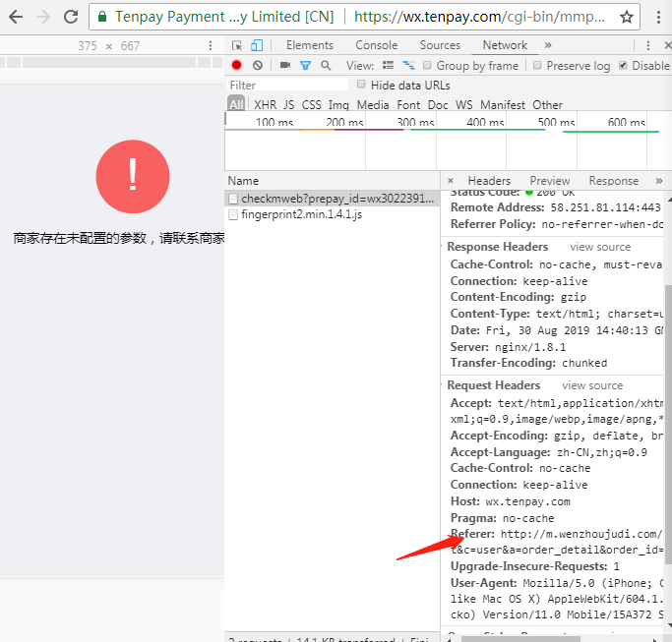The width and height of the screenshot is (672, 642).
Task: Check Hide data URLs option
Action: pos(361,84)
